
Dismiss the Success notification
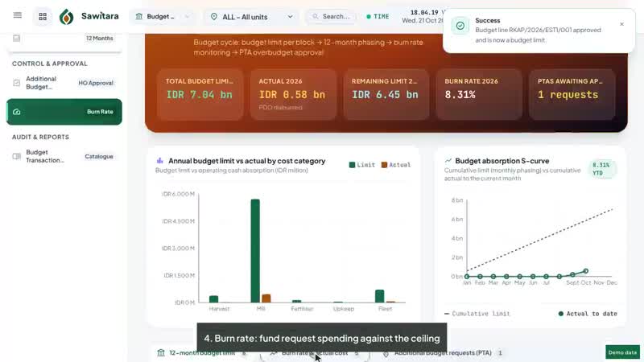click(x=621, y=24)
